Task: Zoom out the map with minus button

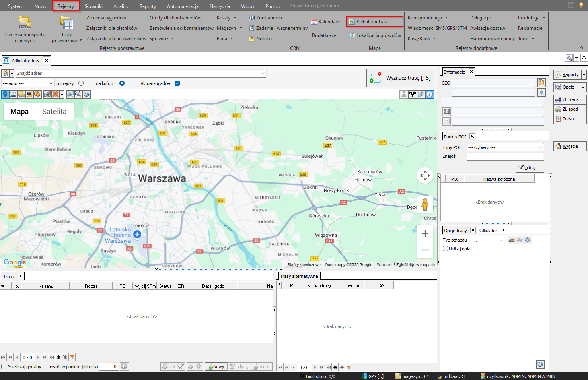Action: point(425,250)
